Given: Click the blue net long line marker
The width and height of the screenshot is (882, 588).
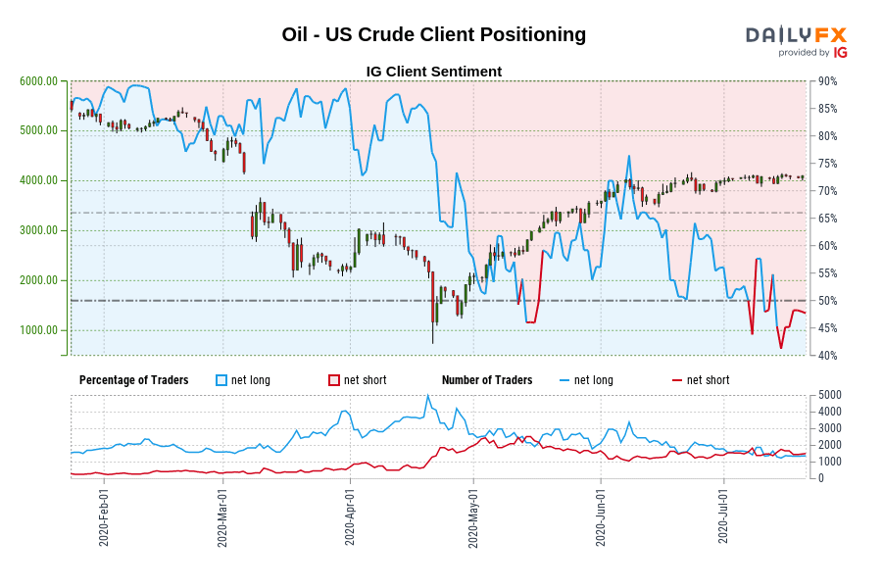Looking at the screenshot, I should coord(563,380).
